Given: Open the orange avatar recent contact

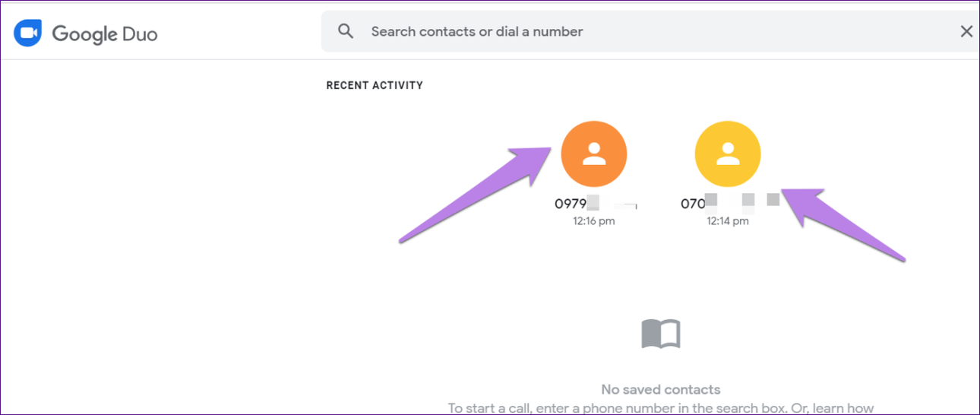Looking at the screenshot, I should (x=593, y=154).
